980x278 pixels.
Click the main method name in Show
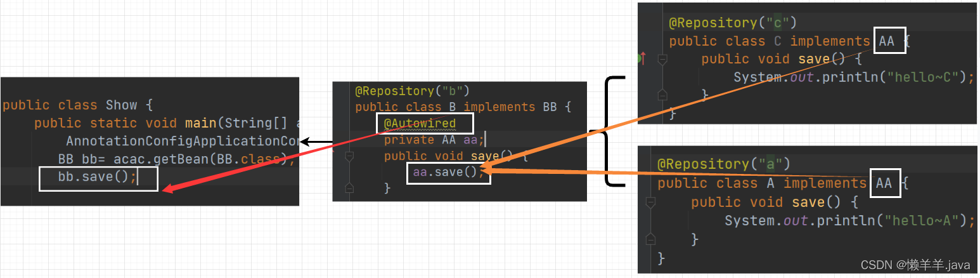point(200,123)
